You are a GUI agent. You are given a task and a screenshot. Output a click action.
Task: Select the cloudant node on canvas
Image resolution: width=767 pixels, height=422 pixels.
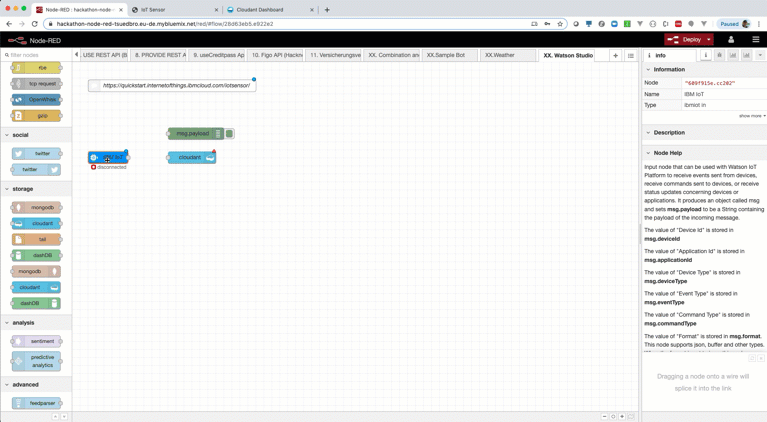(x=190, y=157)
